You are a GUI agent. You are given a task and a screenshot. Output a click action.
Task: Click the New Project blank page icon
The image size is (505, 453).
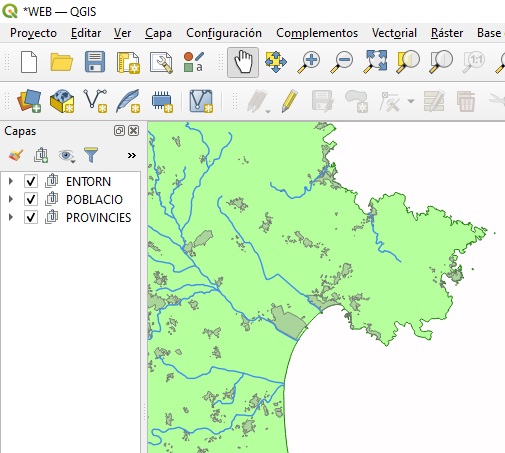point(29,62)
